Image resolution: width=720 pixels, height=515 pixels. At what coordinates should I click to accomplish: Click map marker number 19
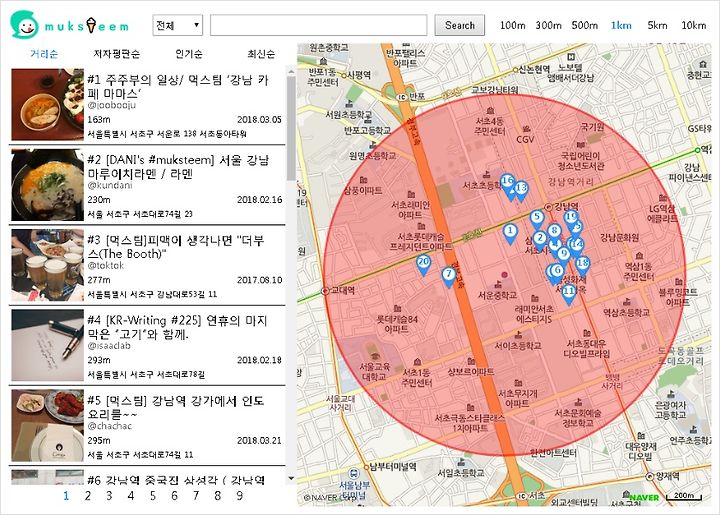point(571,218)
